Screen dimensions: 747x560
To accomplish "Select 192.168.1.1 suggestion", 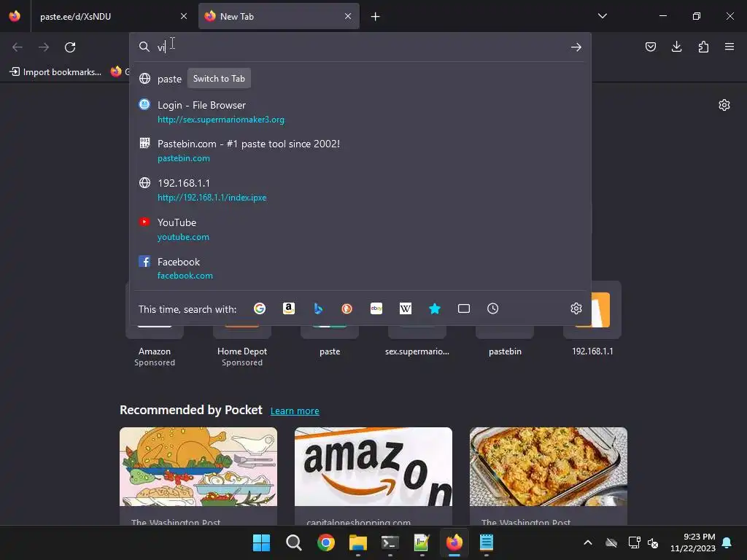I will click(x=360, y=190).
